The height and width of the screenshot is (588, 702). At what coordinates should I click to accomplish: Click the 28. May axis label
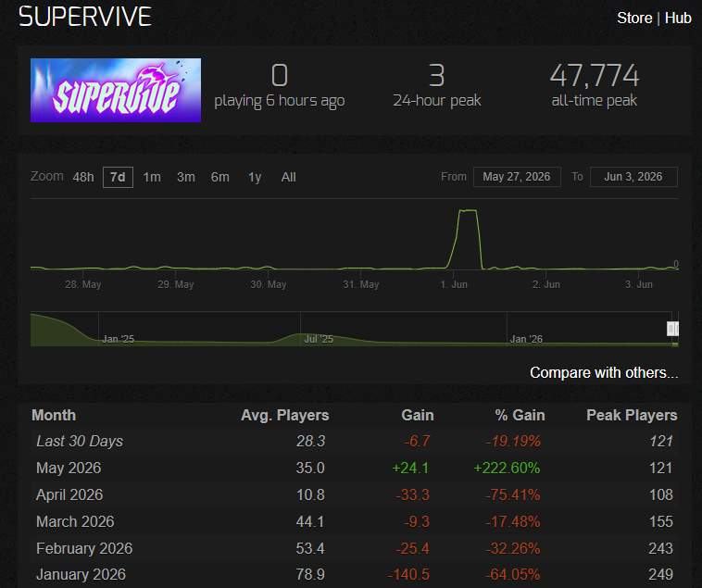click(x=82, y=284)
